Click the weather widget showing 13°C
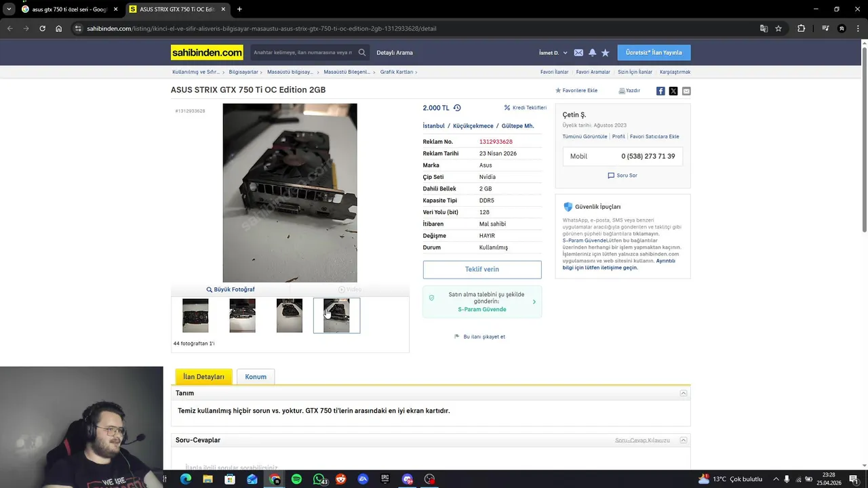This screenshot has width=868, height=488. point(730,479)
